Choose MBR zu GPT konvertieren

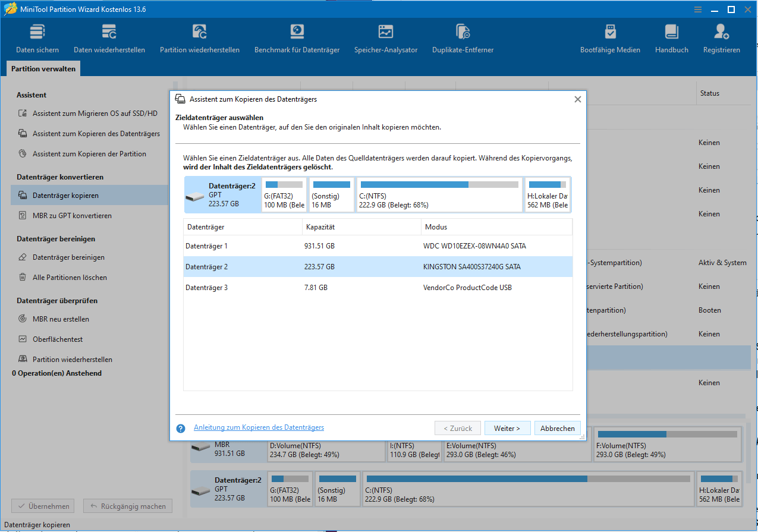(x=72, y=216)
